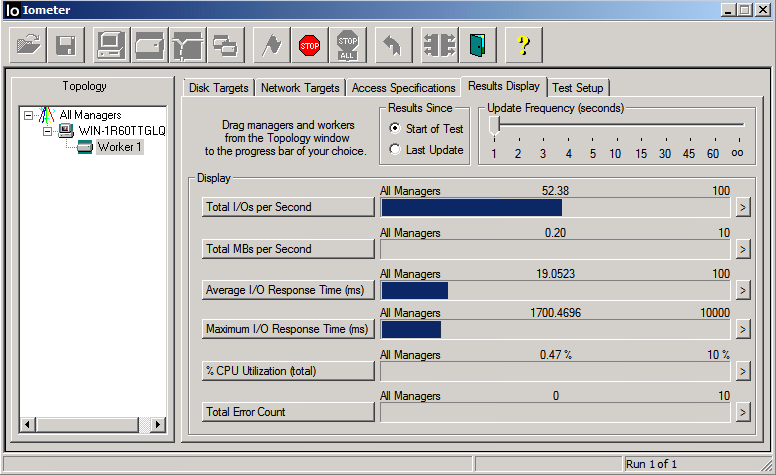This screenshot has height=475, width=776.
Task: Start new network worker icon
Action: pos(188,46)
